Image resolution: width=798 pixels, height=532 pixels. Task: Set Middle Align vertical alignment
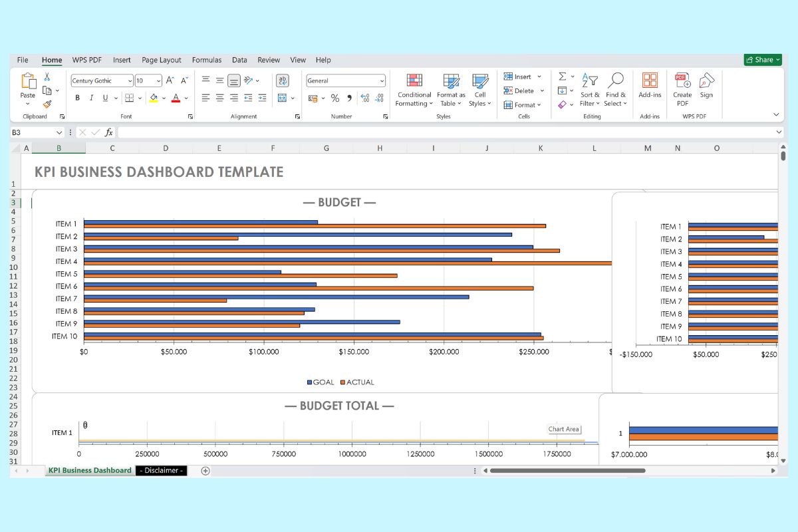[219, 80]
